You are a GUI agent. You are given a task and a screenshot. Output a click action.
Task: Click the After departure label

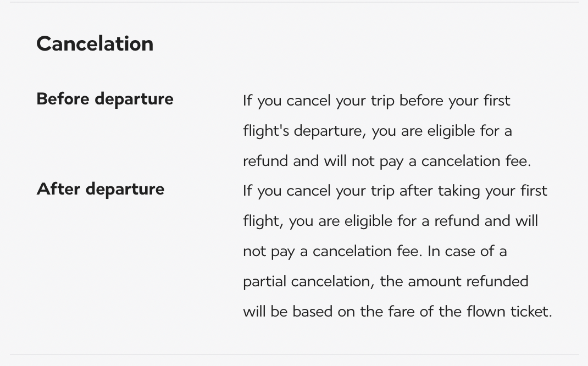tap(101, 189)
